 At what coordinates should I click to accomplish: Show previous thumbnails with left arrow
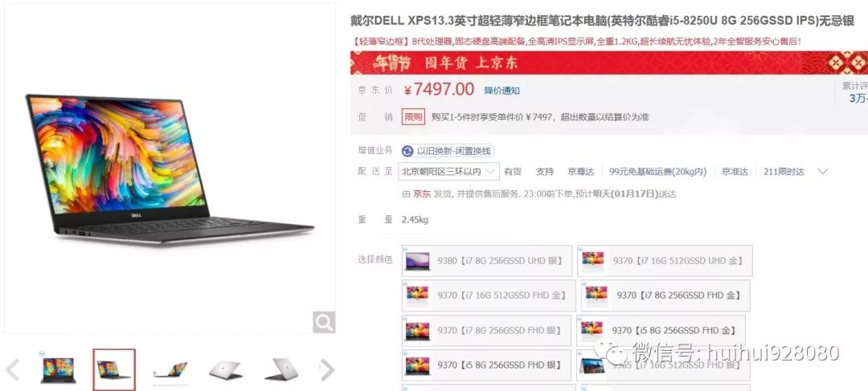12,370
